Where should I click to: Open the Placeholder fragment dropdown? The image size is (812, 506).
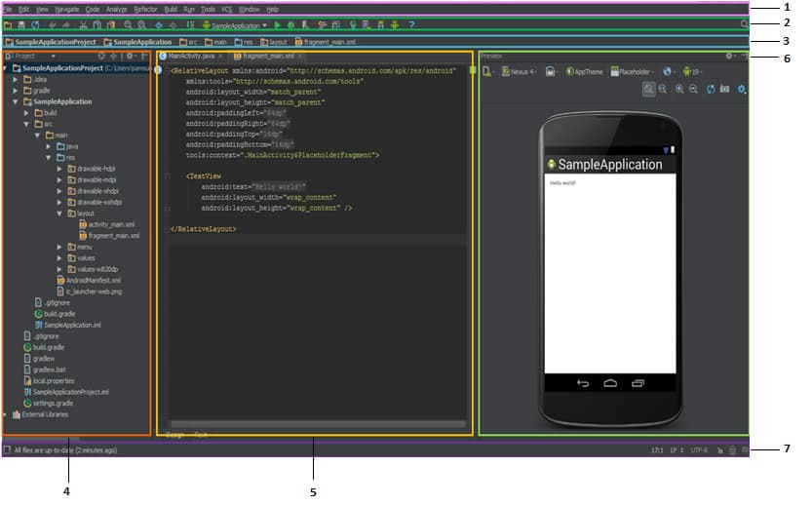pos(633,72)
